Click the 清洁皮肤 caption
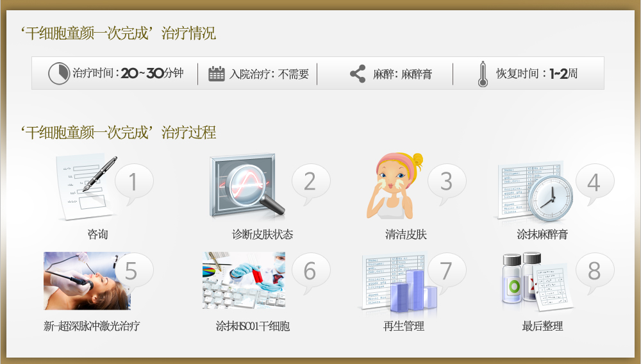 coord(406,235)
